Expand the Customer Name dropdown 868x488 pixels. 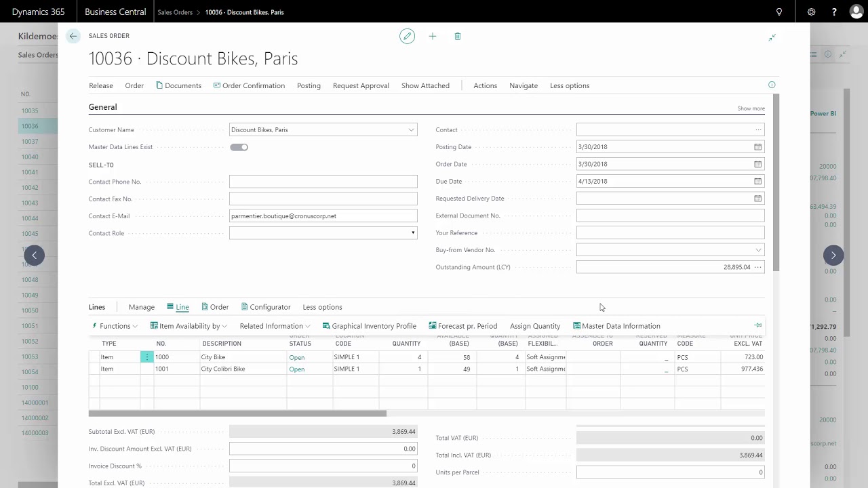[x=411, y=129]
